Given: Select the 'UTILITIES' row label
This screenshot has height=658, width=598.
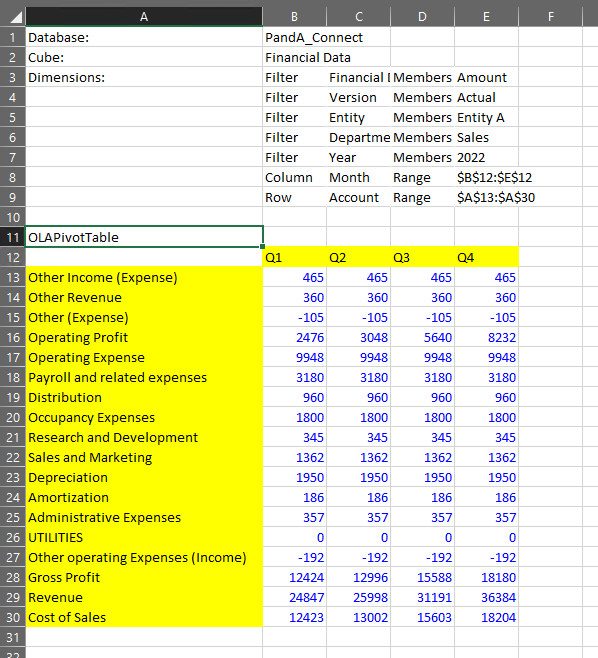Looking at the screenshot, I should coord(144,537).
